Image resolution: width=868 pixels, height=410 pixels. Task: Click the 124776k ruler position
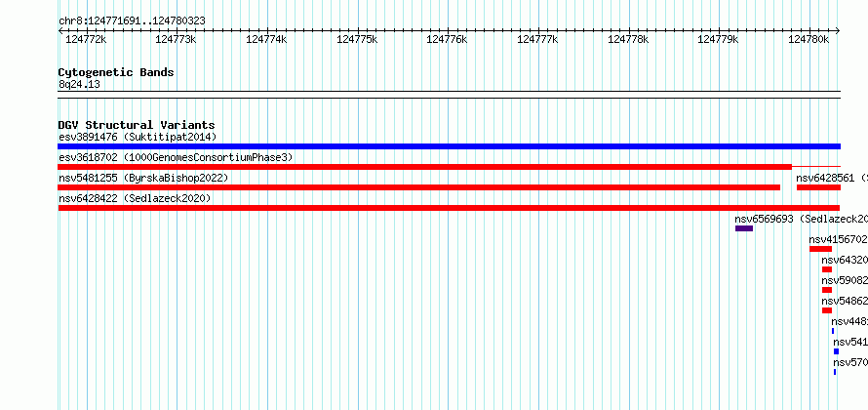448,39
